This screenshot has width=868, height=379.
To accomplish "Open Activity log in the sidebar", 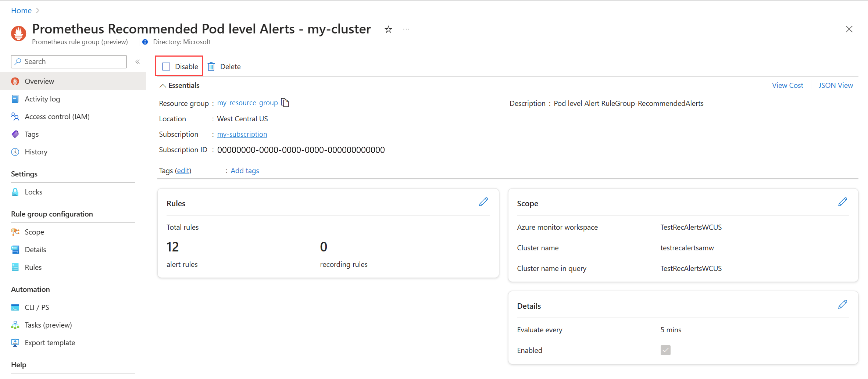I will [x=42, y=99].
